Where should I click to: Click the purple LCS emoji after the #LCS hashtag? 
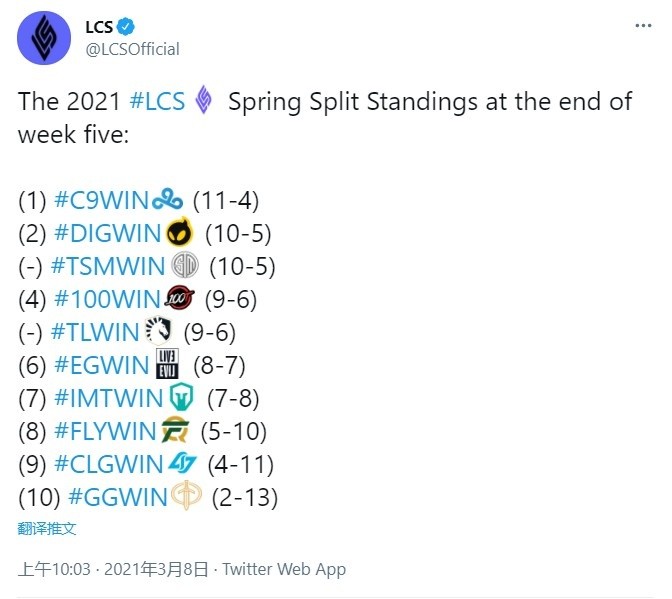pos(204,99)
